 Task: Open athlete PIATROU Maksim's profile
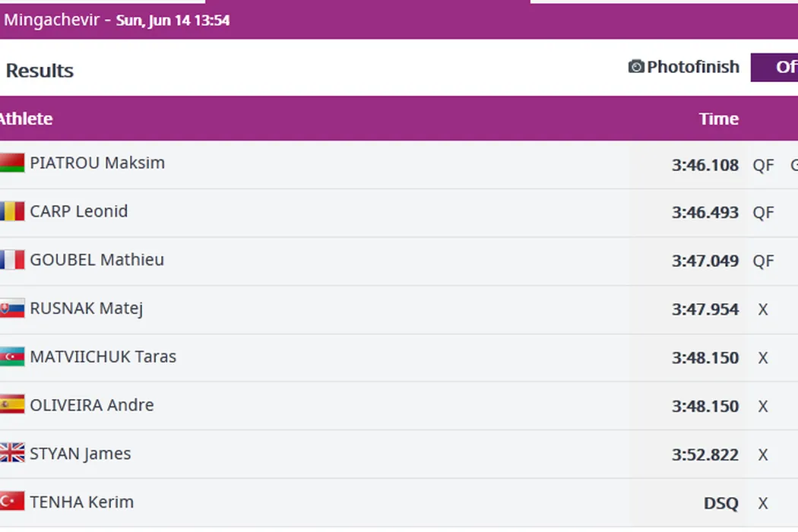click(97, 163)
